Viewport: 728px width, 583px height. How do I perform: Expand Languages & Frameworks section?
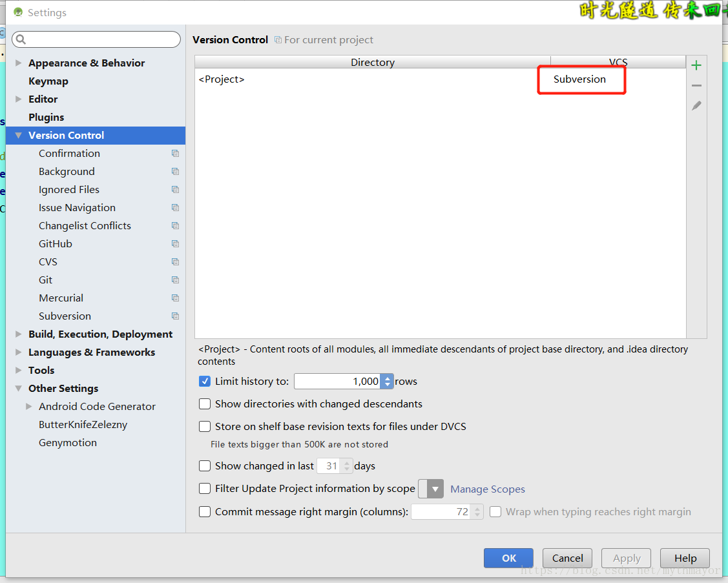(19, 352)
